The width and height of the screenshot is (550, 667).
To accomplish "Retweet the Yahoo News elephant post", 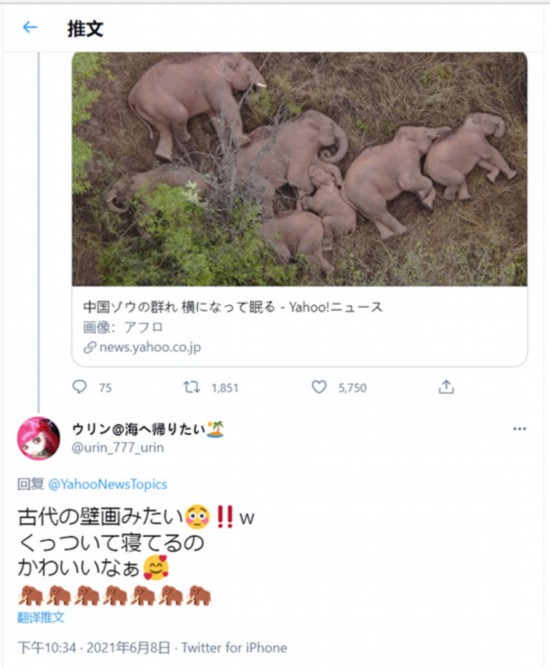I will (x=191, y=387).
